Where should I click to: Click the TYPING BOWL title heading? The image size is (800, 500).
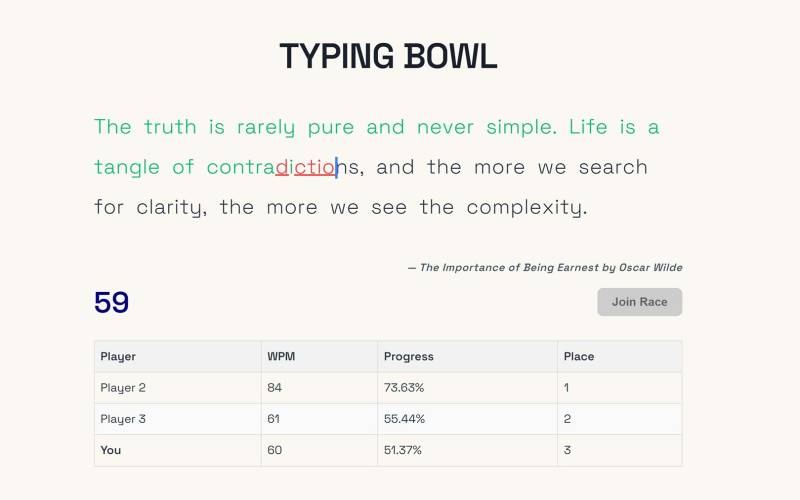click(388, 57)
